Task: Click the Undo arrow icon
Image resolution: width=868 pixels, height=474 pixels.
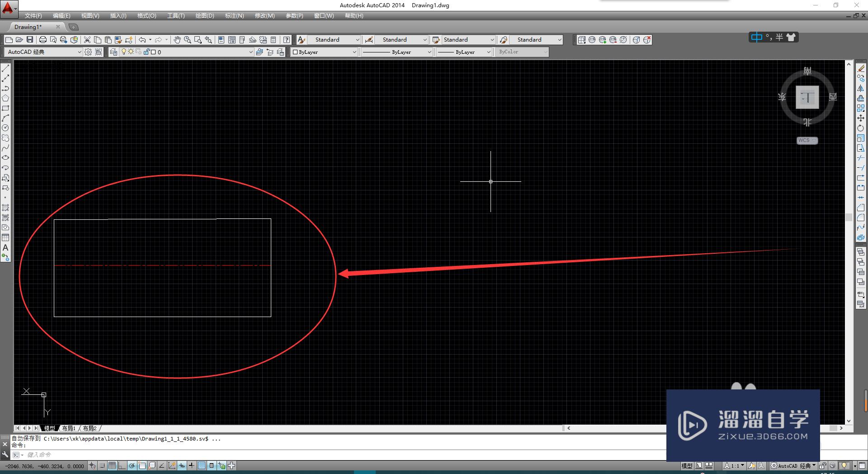Action: [142, 40]
